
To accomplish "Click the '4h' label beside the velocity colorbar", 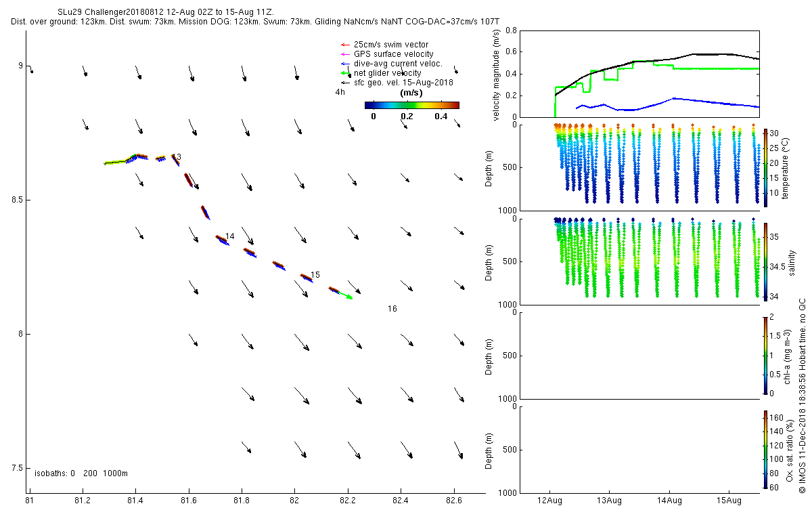I will 340,92.
